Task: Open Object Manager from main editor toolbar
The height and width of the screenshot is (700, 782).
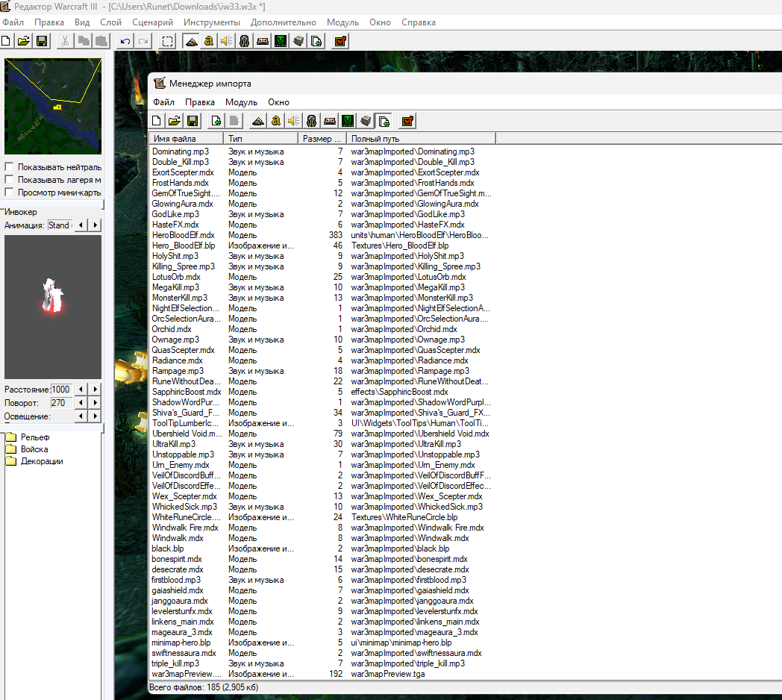Action: tap(298, 41)
